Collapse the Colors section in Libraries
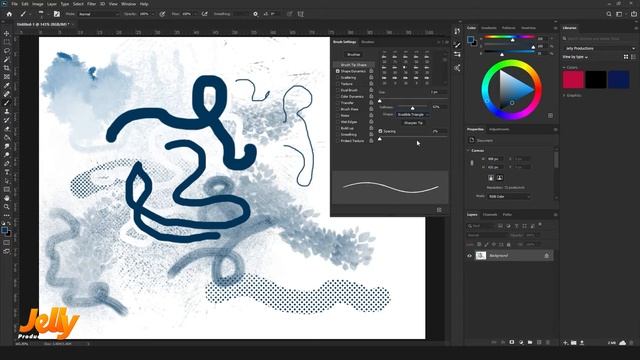 564,67
